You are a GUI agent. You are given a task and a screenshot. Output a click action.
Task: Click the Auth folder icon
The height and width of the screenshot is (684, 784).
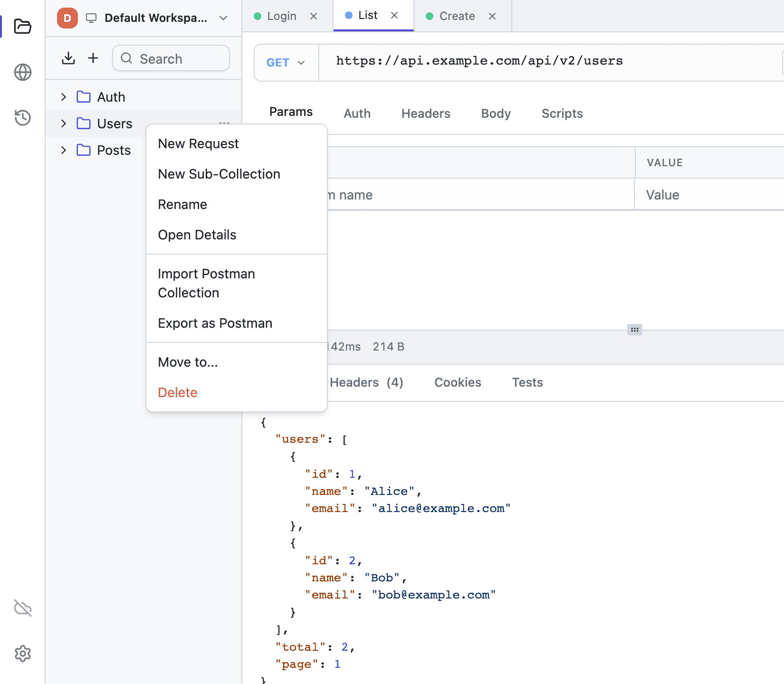pyautogui.click(x=84, y=97)
